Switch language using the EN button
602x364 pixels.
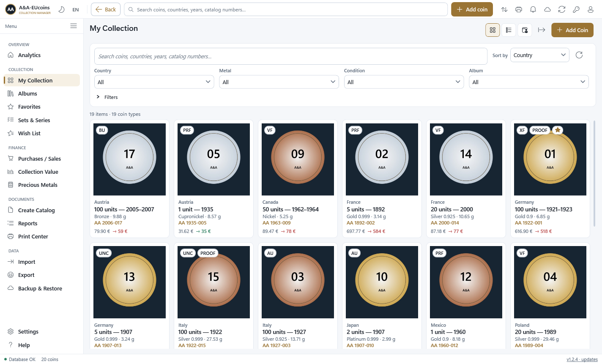click(76, 10)
